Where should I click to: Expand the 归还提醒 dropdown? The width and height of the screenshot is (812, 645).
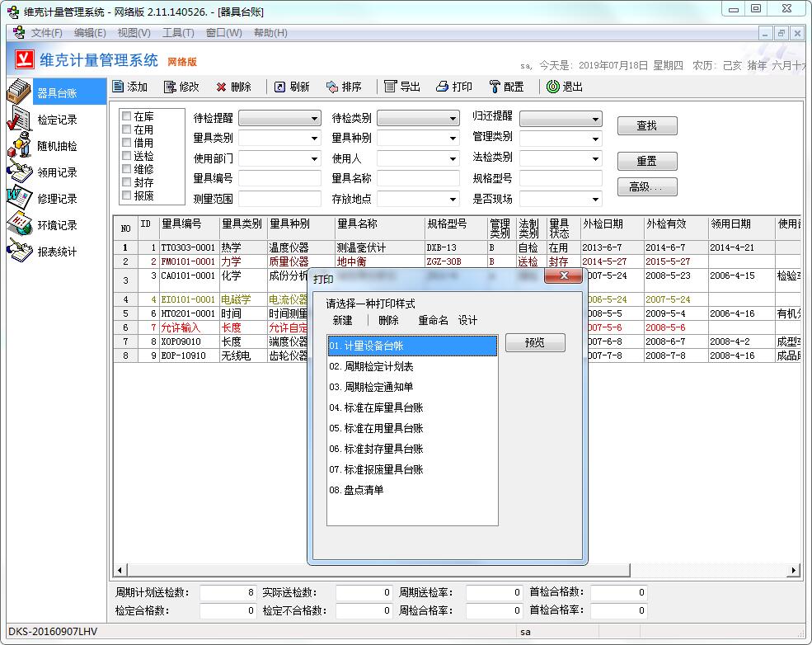click(x=595, y=119)
